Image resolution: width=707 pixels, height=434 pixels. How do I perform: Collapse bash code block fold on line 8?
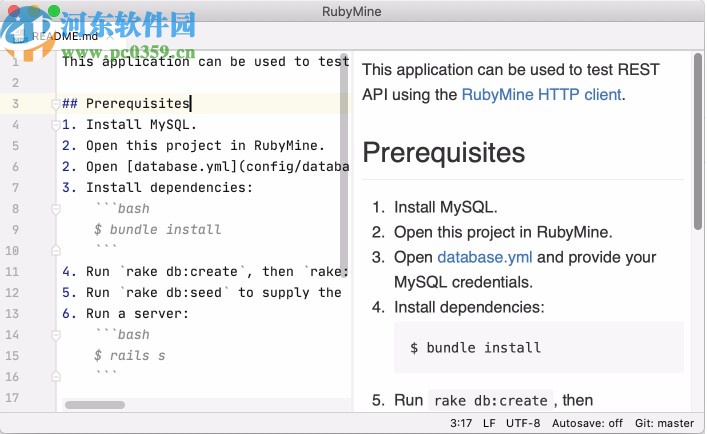[56, 209]
